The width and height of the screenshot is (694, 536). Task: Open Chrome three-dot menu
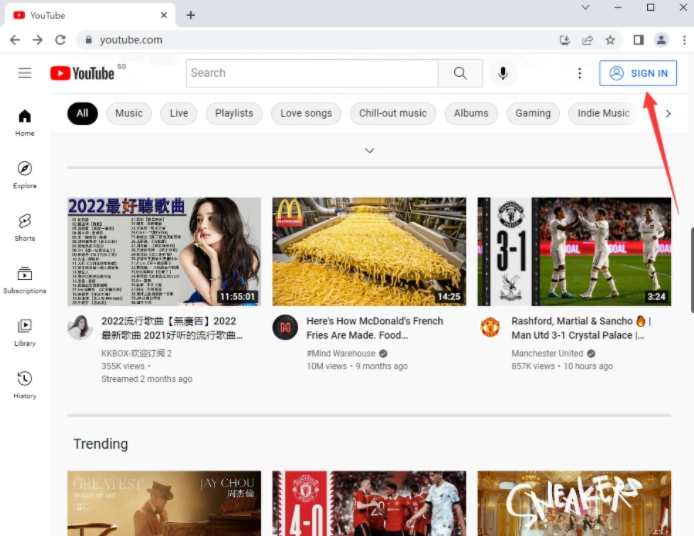coord(684,40)
